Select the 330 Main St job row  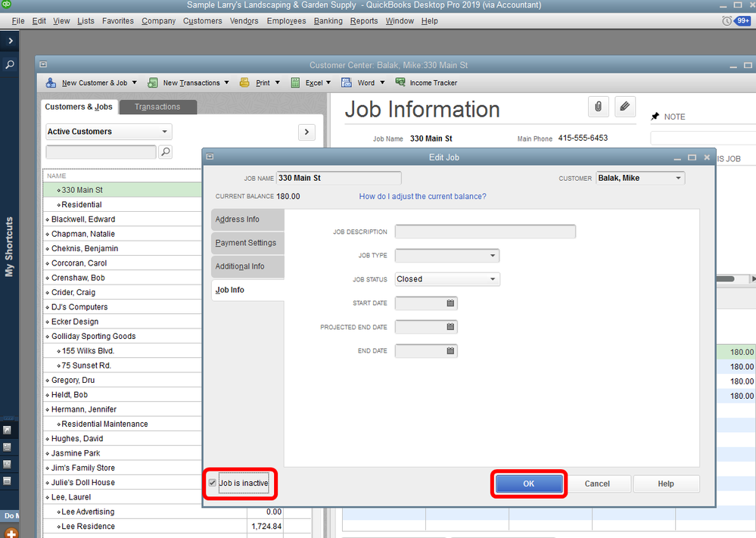pyautogui.click(x=122, y=190)
